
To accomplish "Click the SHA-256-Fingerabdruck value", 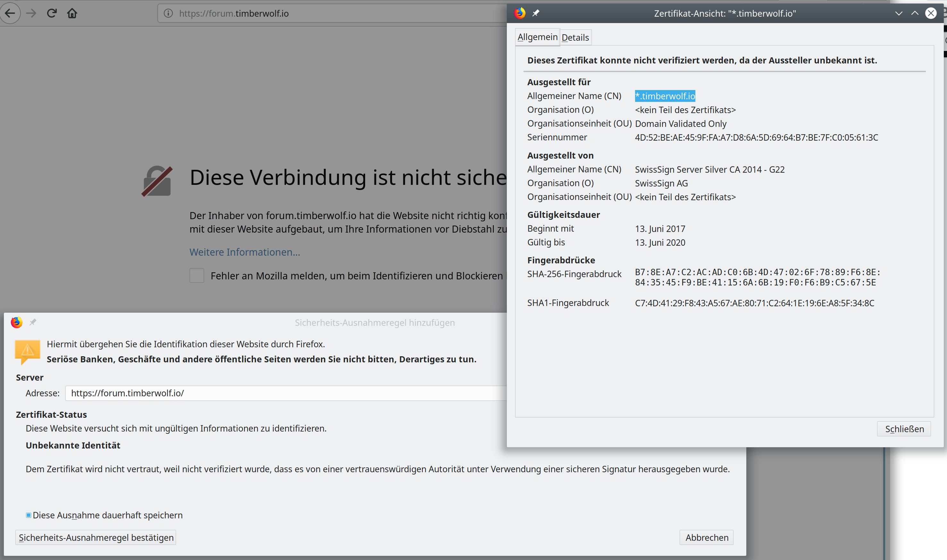I will tap(758, 277).
